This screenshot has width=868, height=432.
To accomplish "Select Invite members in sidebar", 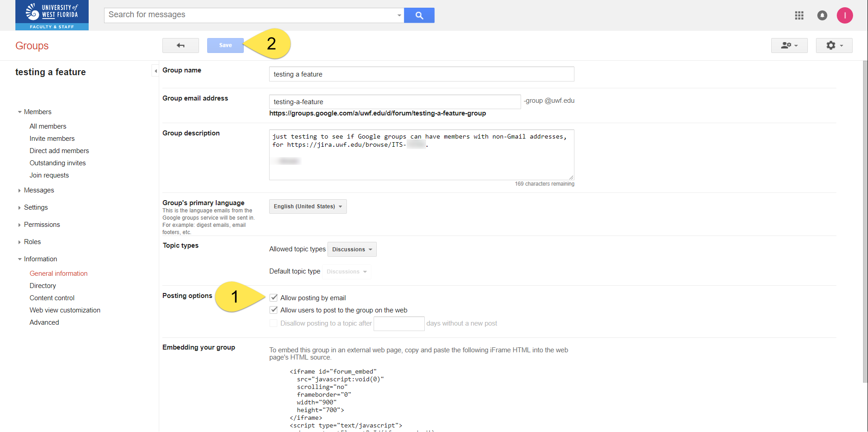I will [x=52, y=139].
